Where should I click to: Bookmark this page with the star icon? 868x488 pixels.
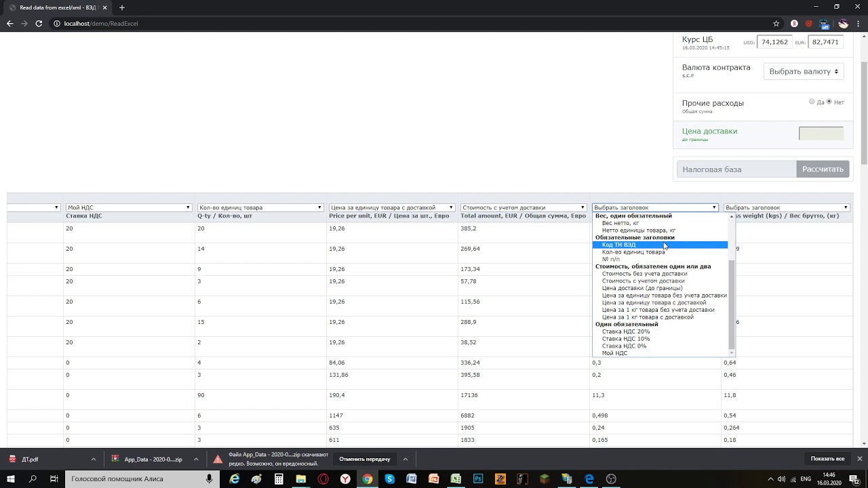point(776,23)
